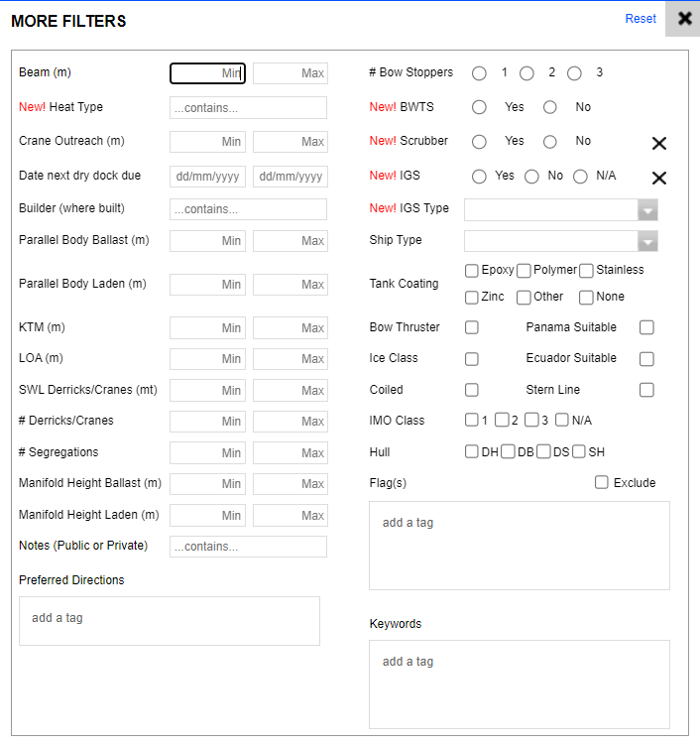Click the Keywords tag input box
Image resolution: width=700 pixels, height=745 pixels.
[519, 683]
